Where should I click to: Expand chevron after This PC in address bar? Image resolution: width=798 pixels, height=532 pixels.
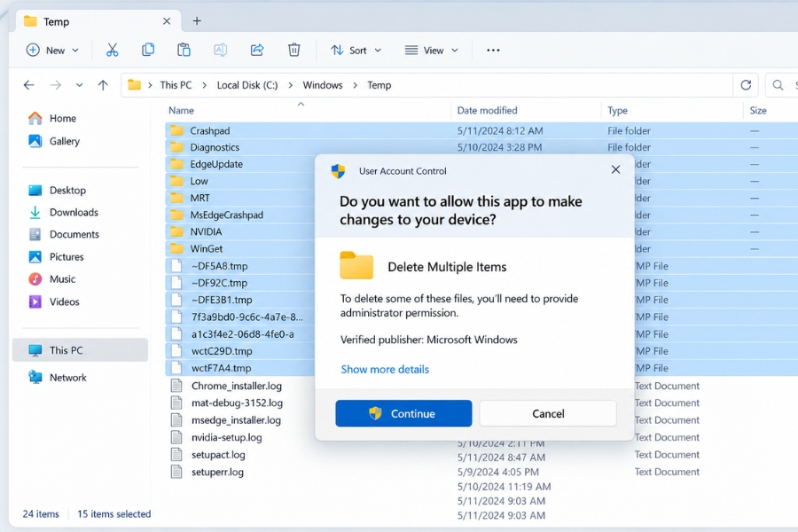pos(204,85)
